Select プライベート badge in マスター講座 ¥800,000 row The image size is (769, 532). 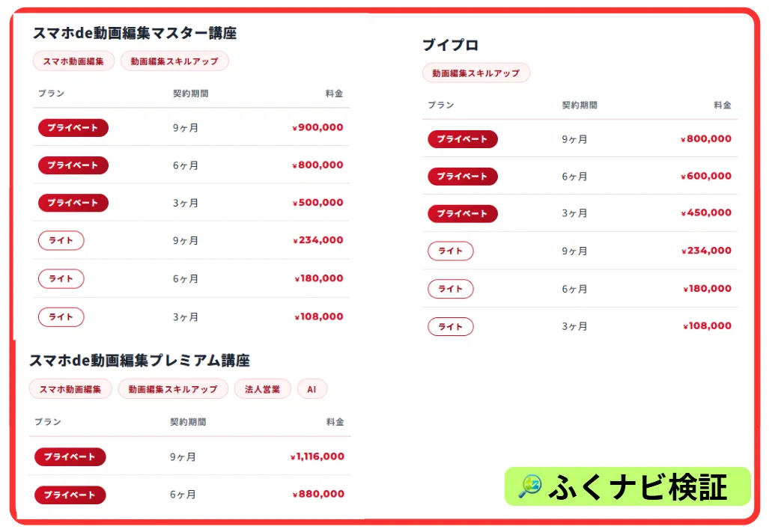coord(73,165)
